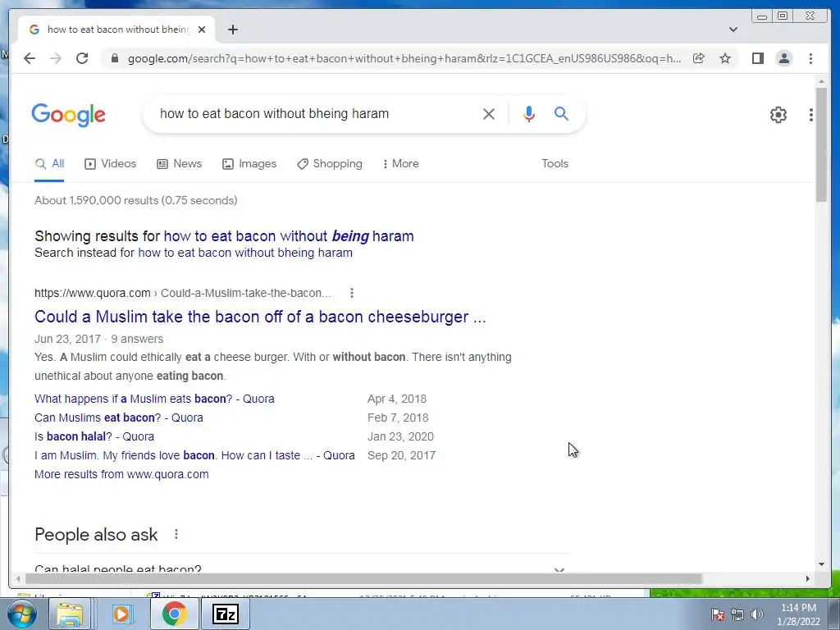Click inside the Google search input field

pos(316,113)
